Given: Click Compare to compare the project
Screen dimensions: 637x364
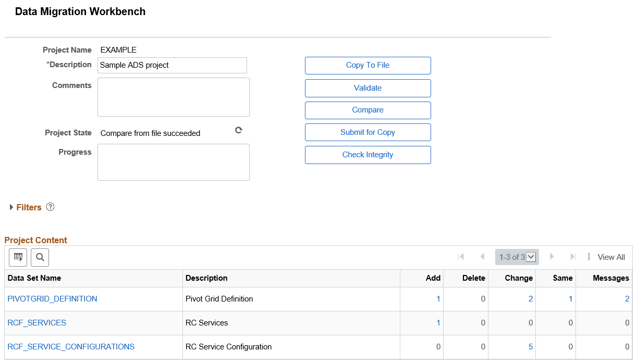Looking at the screenshot, I should pyautogui.click(x=367, y=110).
